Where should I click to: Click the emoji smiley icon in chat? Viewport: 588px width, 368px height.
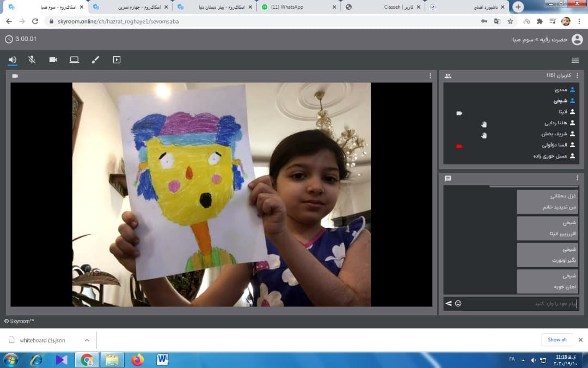pyautogui.click(x=458, y=303)
